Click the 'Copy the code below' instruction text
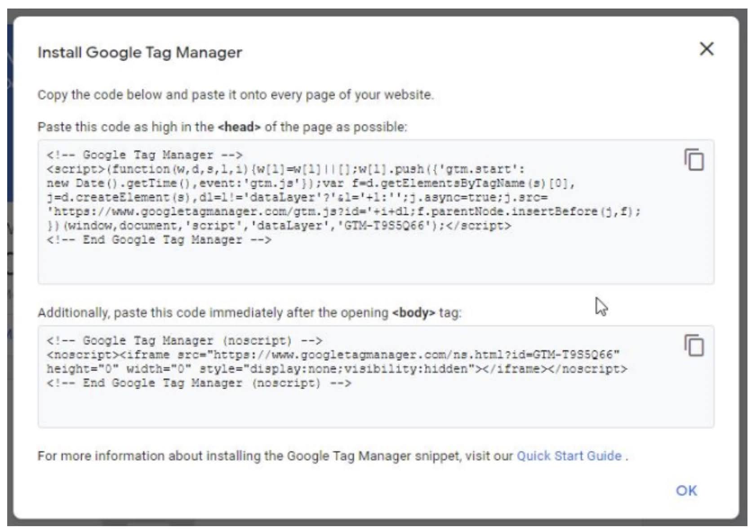The image size is (756, 532). coord(236,95)
